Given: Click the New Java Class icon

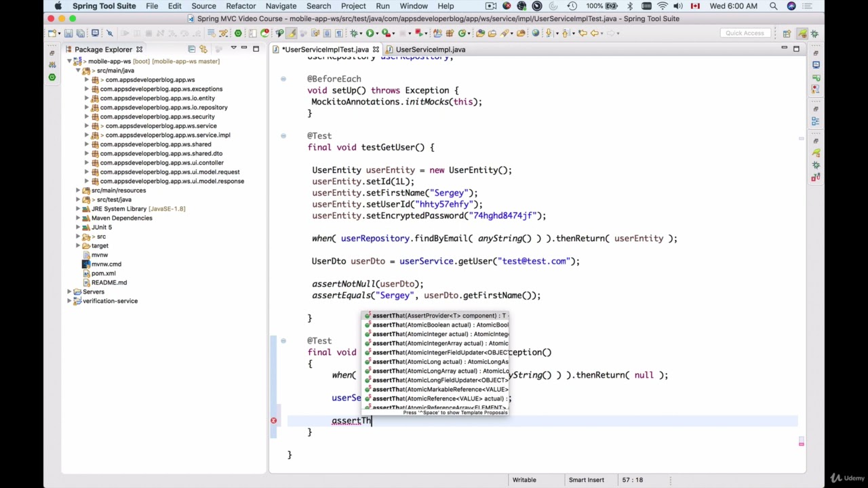Looking at the screenshot, I should pos(462,33).
